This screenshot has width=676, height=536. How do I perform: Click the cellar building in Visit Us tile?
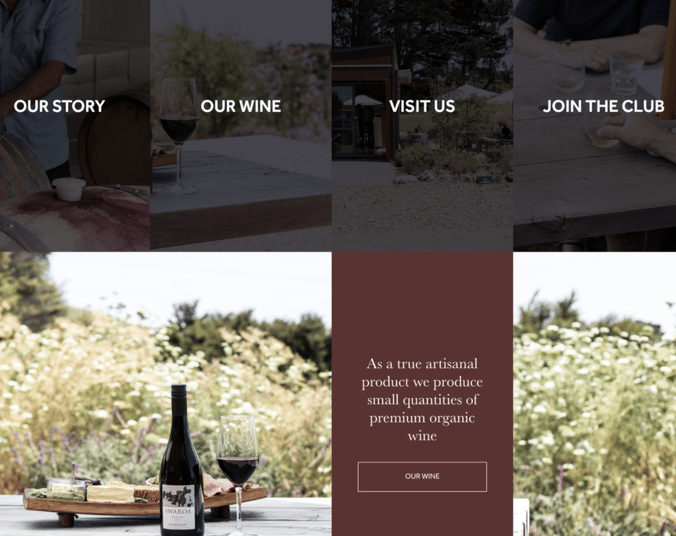click(x=366, y=101)
